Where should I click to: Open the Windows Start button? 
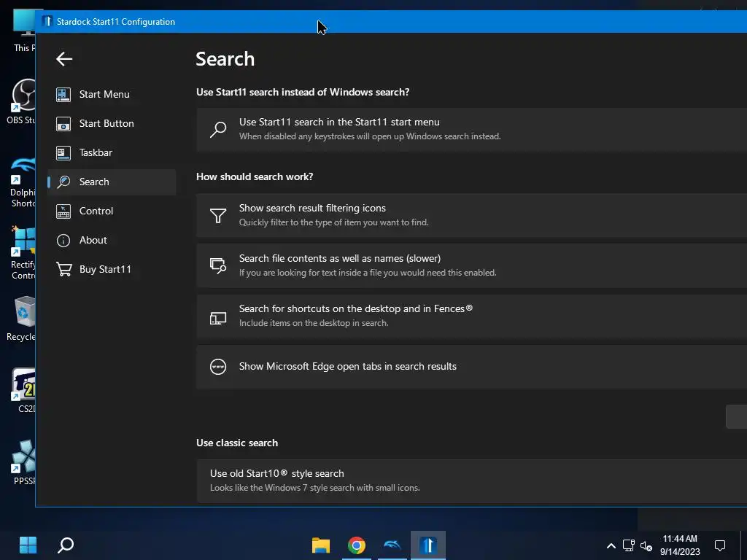coord(28,545)
